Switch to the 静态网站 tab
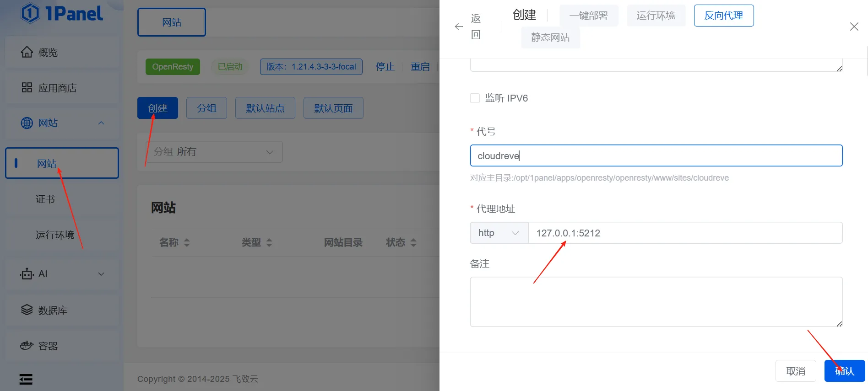 [x=550, y=37]
